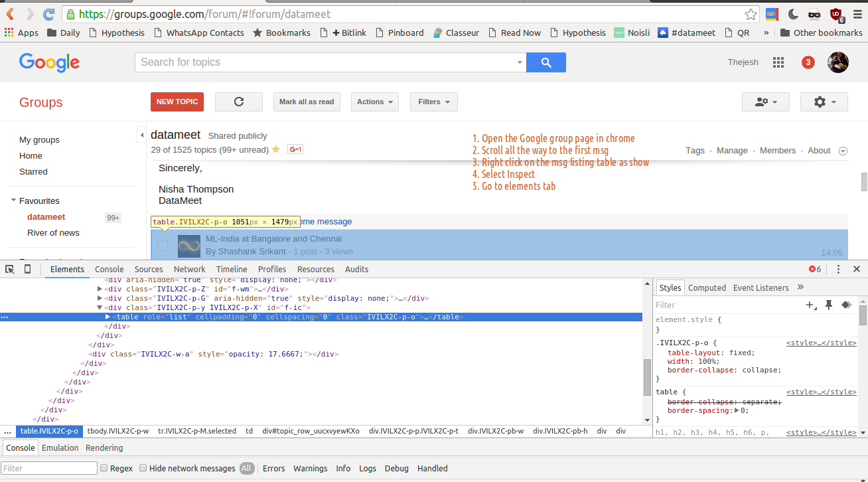
Task: Open Bitlink bookmark in the bookmarks bar
Action: pos(342,33)
